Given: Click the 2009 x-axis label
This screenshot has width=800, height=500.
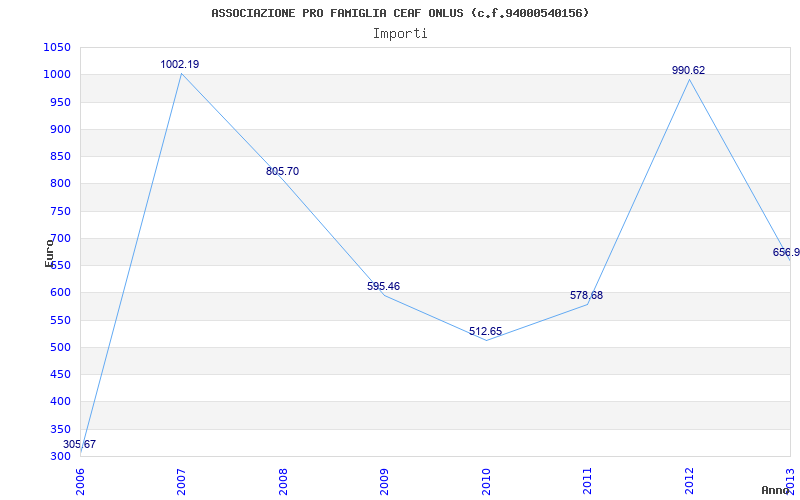Looking at the screenshot, I should coord(384,482).
